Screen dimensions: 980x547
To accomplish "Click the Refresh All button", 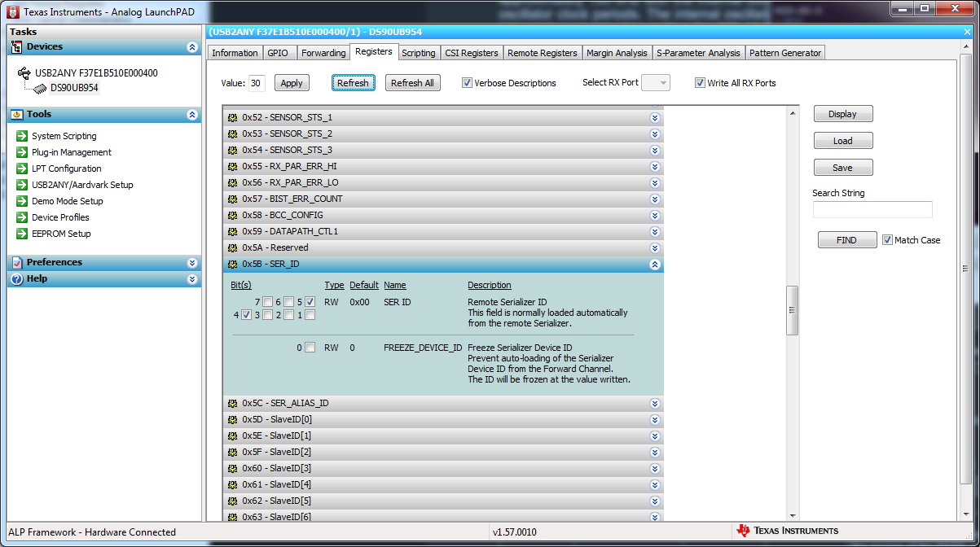I will pyautogui.click(x=412, y=83).
